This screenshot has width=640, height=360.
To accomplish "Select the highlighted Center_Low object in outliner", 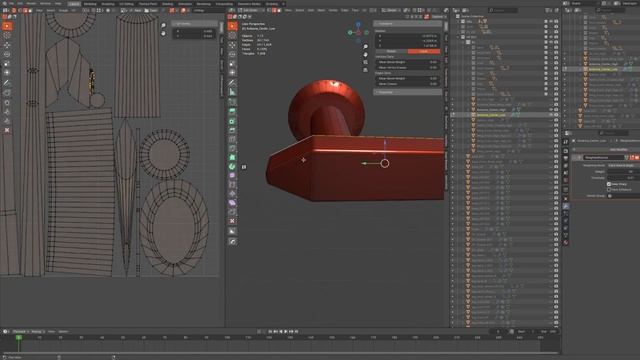I will click(x=491, y=115).
